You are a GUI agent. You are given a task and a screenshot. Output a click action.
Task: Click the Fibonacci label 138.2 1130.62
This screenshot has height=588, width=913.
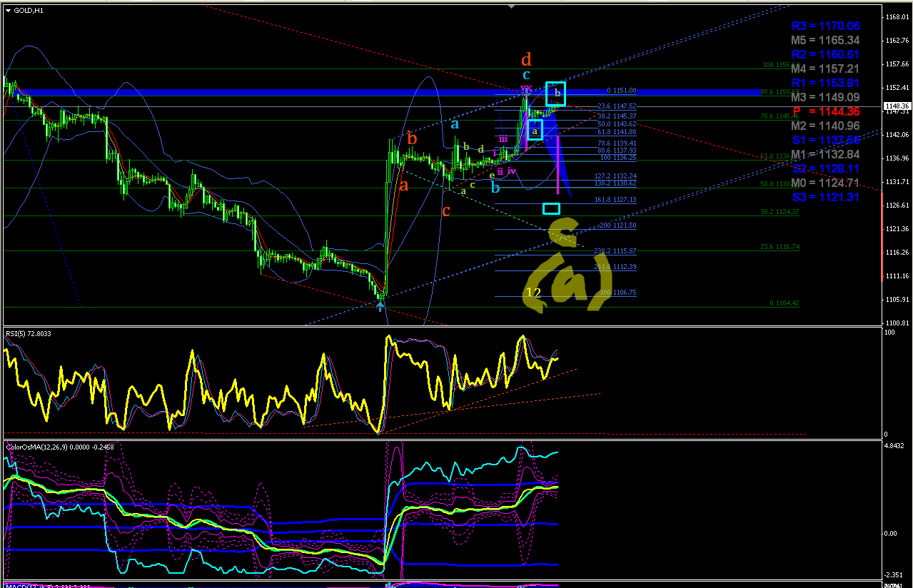[x=615, y=183]
